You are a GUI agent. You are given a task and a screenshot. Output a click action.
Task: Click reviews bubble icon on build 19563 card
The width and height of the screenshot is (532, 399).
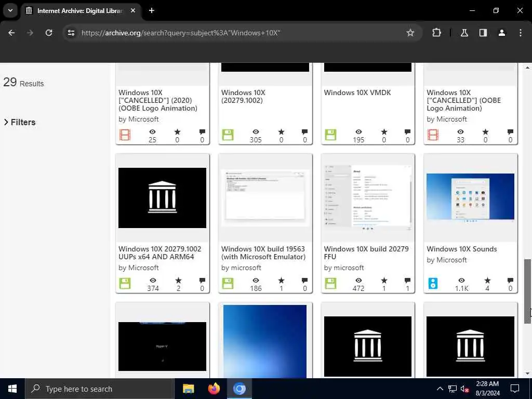click(304, 280)
